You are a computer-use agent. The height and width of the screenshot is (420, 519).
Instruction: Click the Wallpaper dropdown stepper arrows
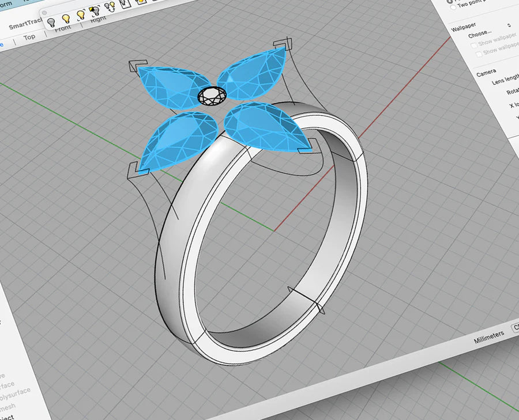(x=509, y=26)
